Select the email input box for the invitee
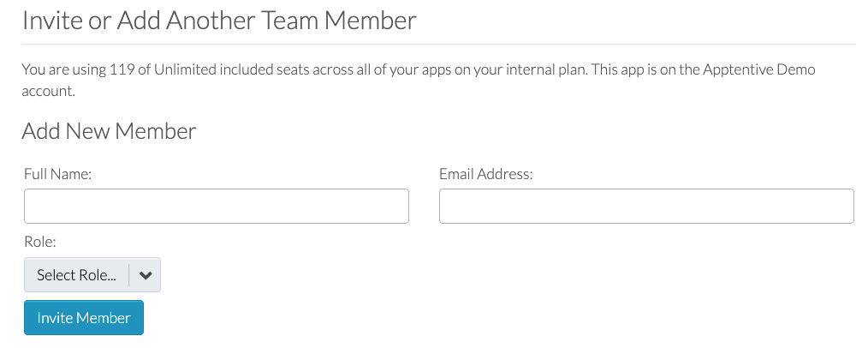868x348 pixels. coord(646,207)
